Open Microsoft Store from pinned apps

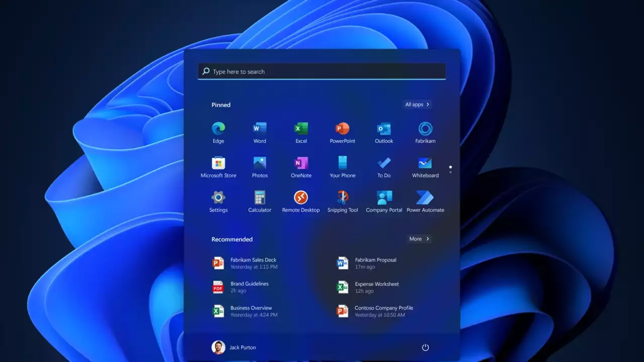coord(218,163)
